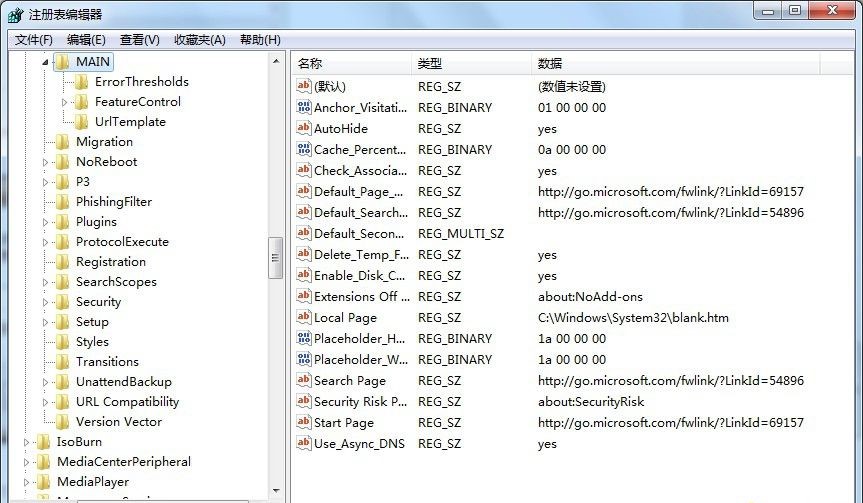Click the IsoBurn folder icon
This screenshot has width=863, height=503.
coord(44,442)
